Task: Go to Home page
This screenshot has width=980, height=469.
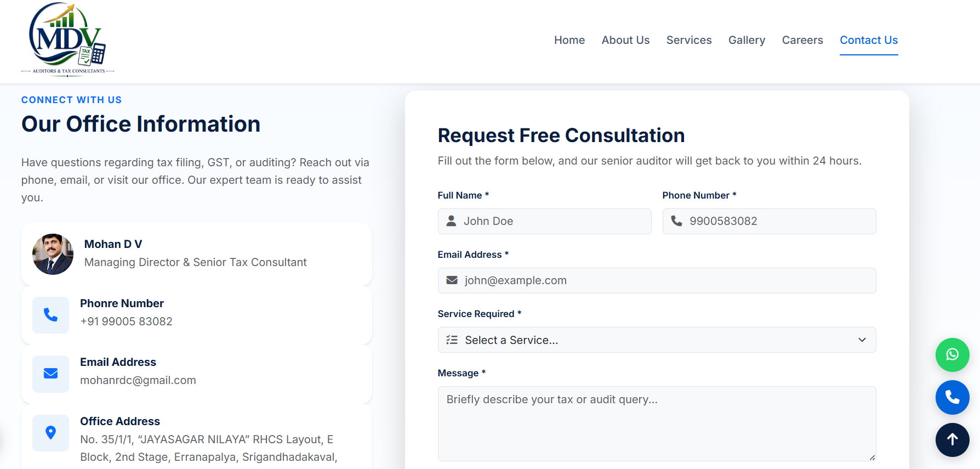Action: 569,40
